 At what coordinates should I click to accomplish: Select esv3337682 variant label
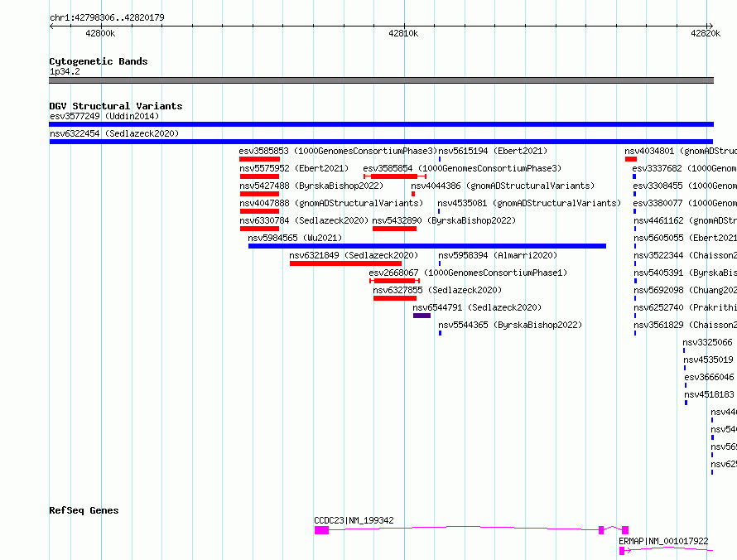click(x=684, y=168)
